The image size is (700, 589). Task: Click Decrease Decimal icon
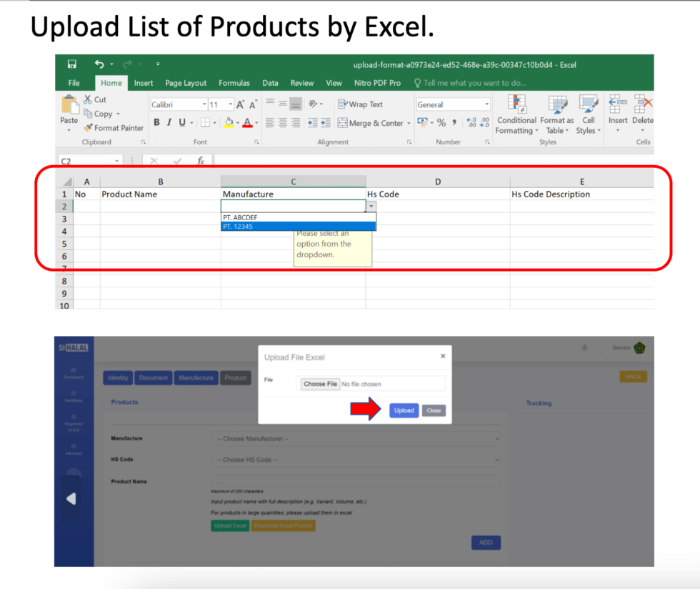[x=484, y=122]
